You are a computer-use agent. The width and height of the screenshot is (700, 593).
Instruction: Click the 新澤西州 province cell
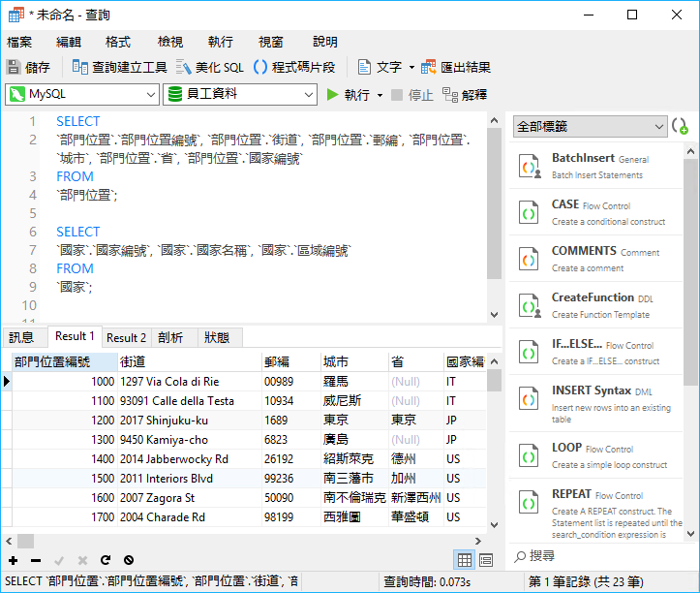click(x=416, y=498)
